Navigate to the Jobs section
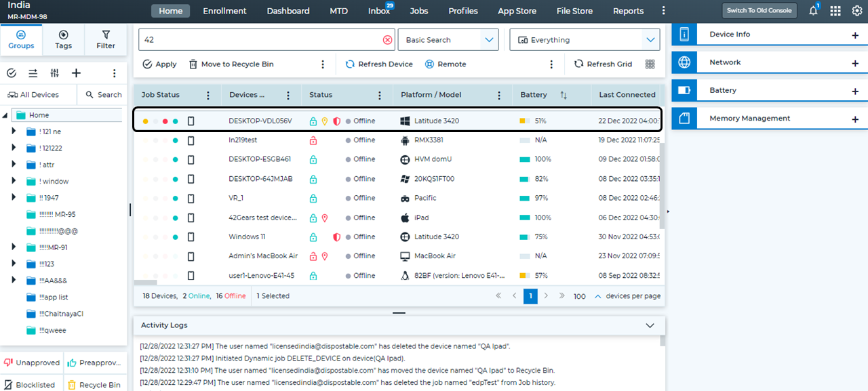Image resolution: width=868 pixels, height=391 pixels. pyautogui.click(x=419, y=11)
